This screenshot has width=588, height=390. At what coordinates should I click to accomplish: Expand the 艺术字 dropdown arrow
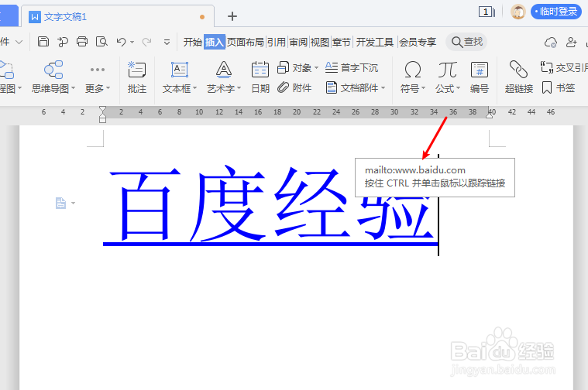tap(239, 89)
